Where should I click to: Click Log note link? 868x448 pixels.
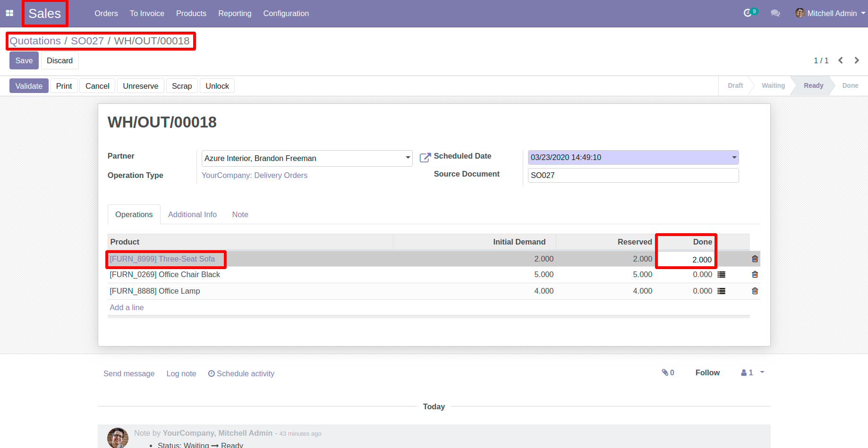click(181, 373)
